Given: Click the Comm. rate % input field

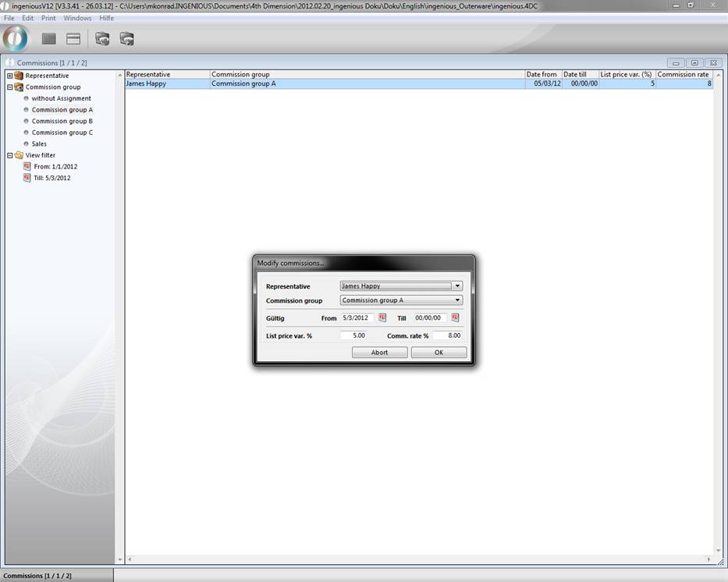Looking at the screenshot, I should click(448, 335).
